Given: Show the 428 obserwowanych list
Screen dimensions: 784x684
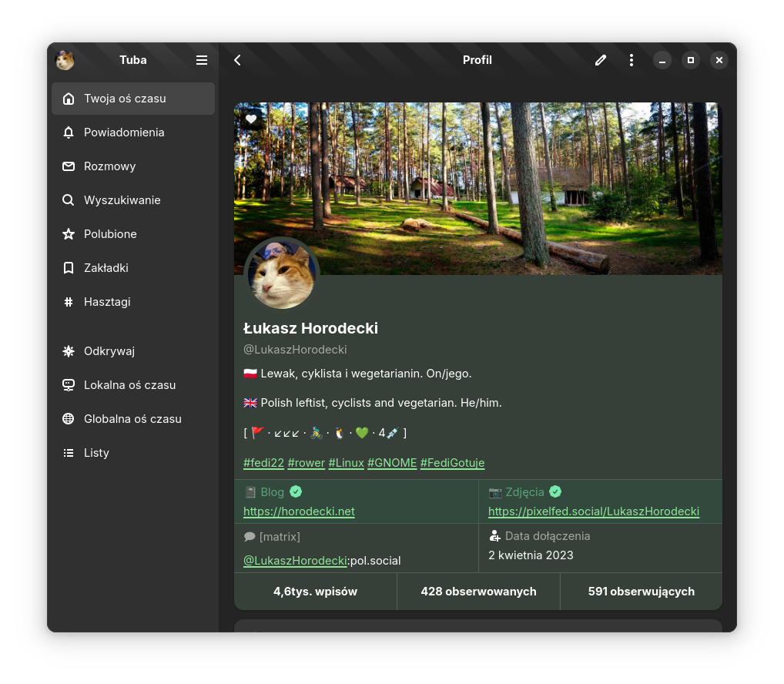Looking at the screenshot, I should tap(478, 592).
